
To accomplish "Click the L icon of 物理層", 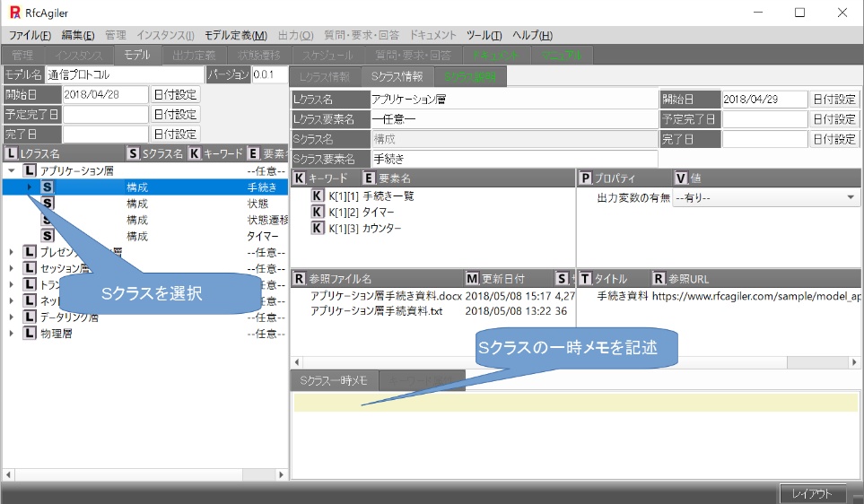I will point(30,334).
